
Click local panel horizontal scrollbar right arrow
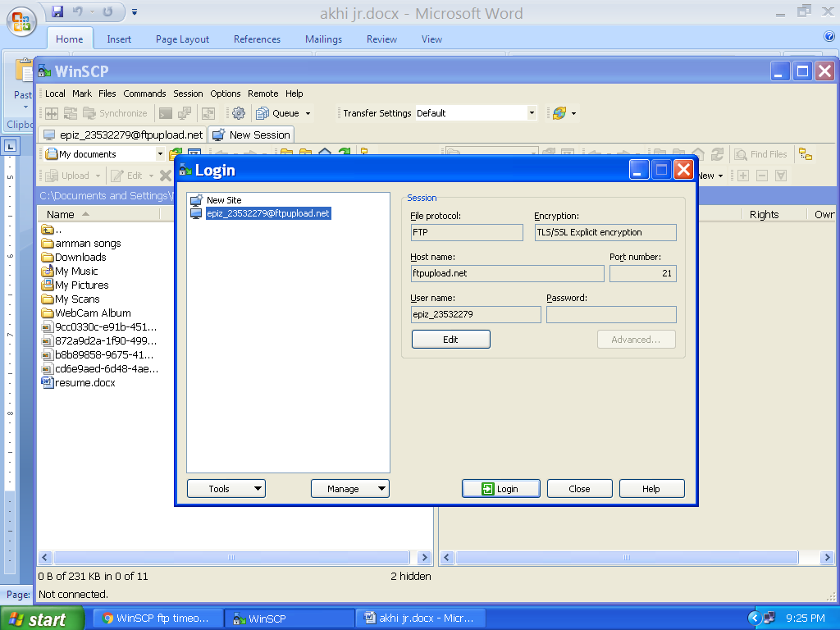pyautogui.click(x=424, y=557)
